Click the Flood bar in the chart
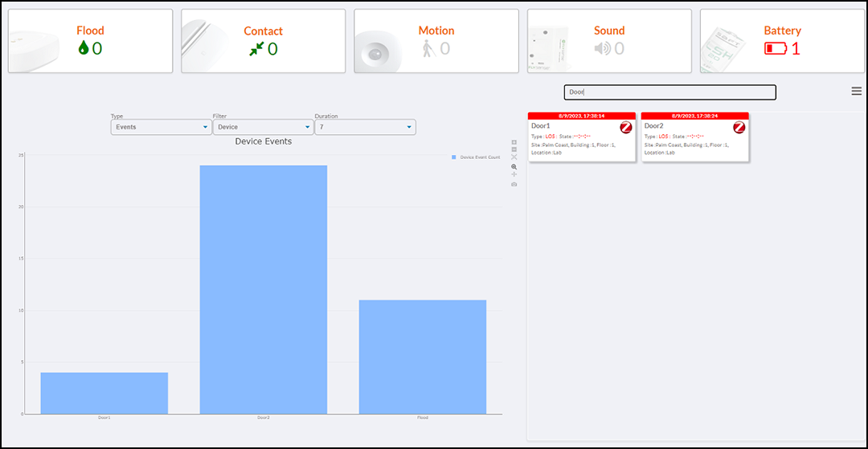 pos(423,357)
